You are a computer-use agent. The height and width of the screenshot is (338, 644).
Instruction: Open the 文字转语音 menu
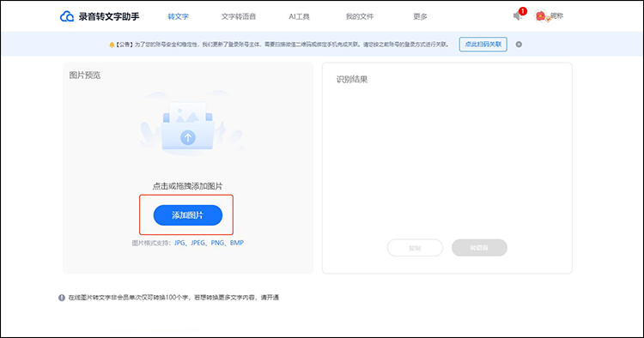coord(238,16)
